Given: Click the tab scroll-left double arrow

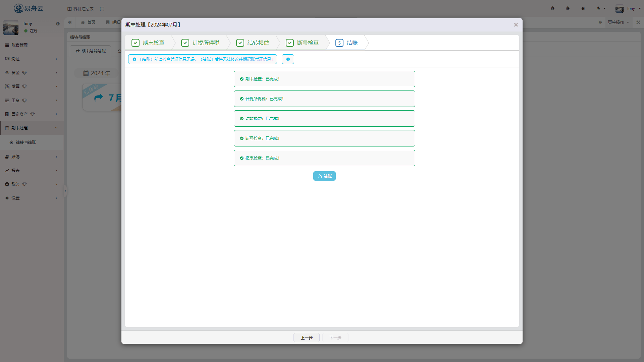Looking at the screenshot, I should [70, 22].
